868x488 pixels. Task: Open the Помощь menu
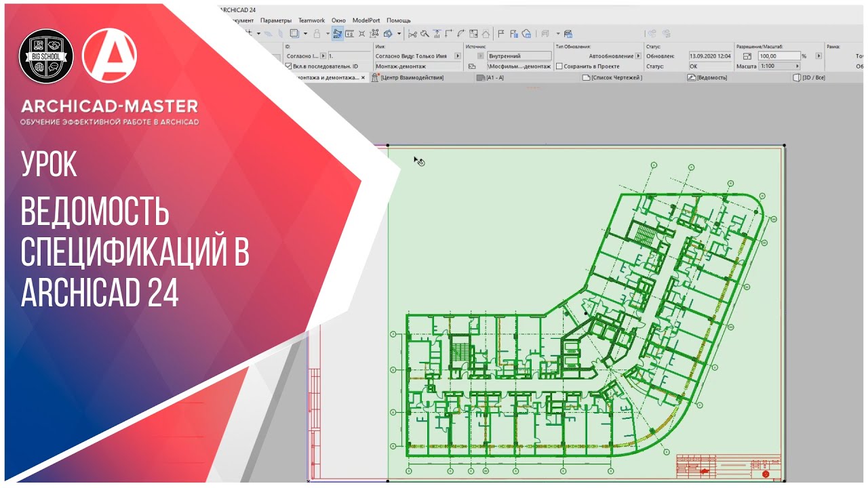click(399, 20)
